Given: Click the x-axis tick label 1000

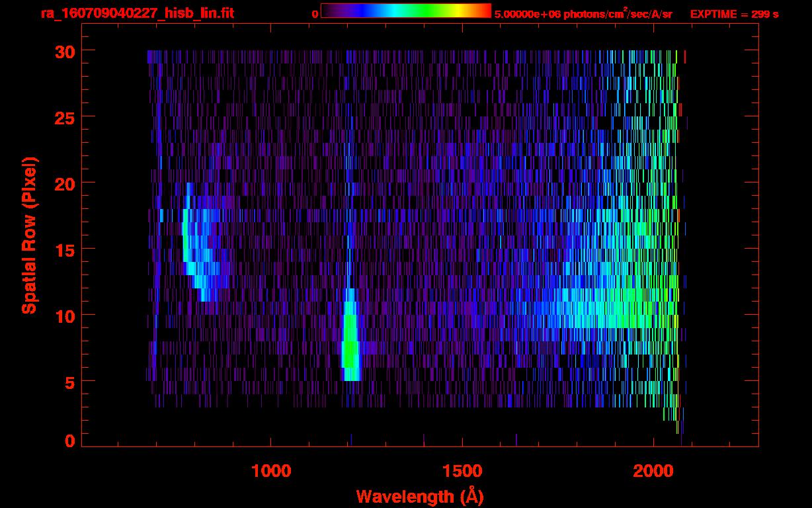Looking at the screenshot, I should (271, 471).
